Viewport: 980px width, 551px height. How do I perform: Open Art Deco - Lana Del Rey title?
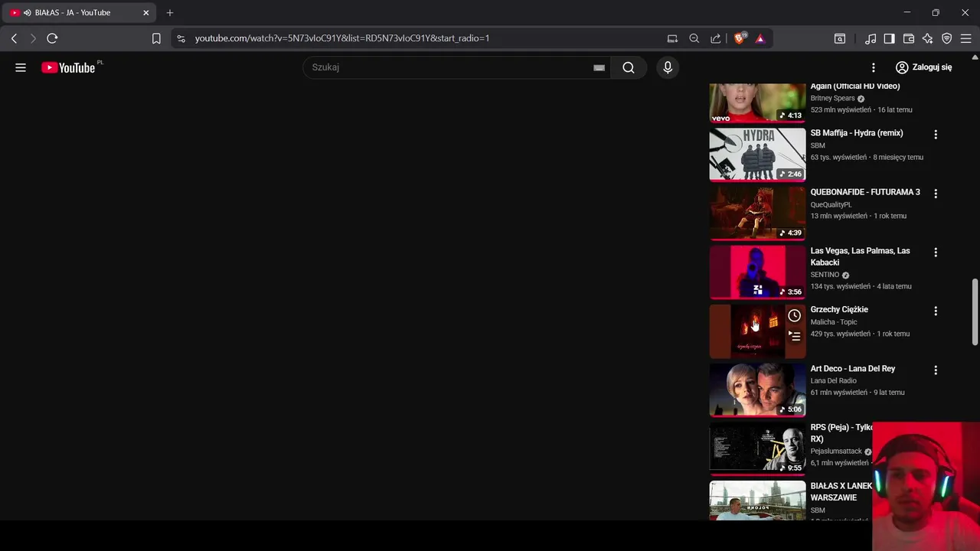point(853,369)
